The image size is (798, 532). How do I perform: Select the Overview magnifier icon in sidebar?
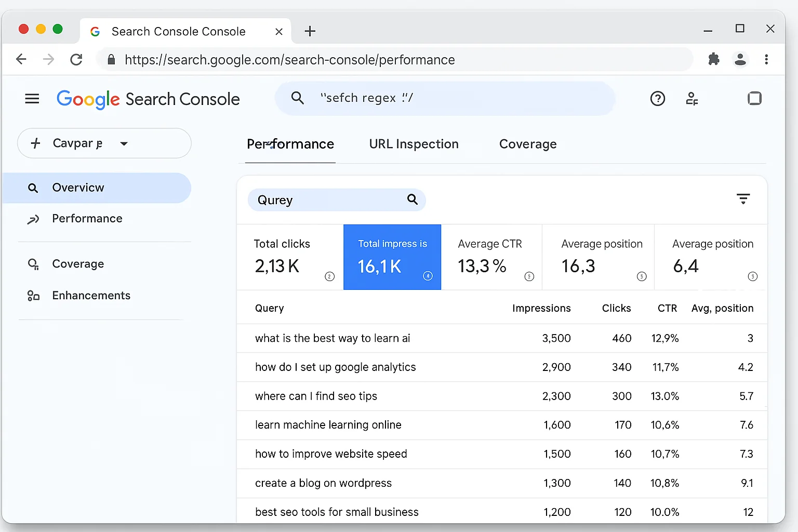[x=33, y=188]
